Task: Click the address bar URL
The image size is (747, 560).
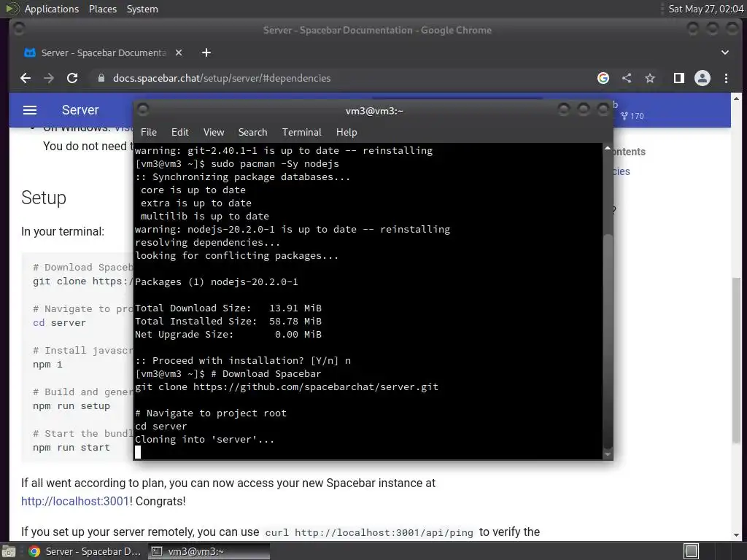Action: (222, 78)
